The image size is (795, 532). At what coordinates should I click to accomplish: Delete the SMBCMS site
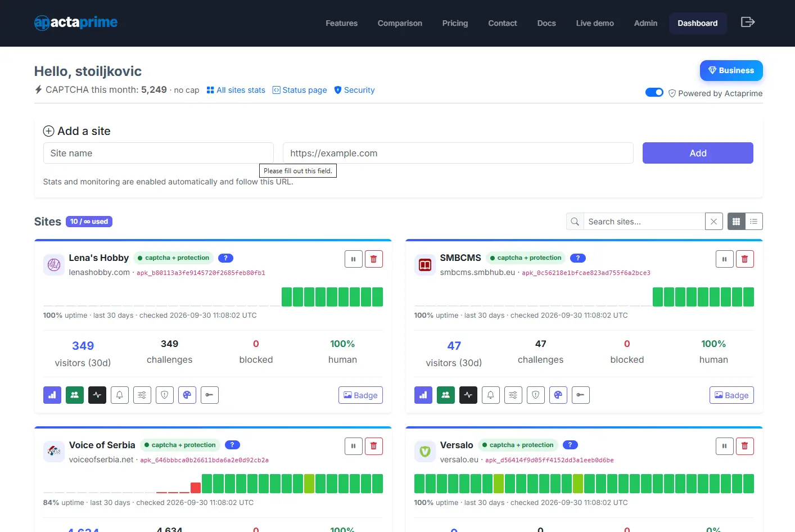pyautogui.click(x=745, y=259)
